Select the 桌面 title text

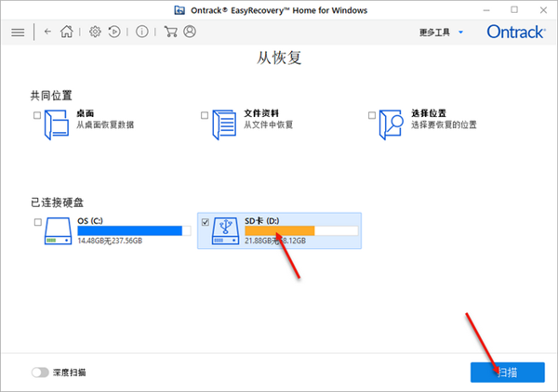(86, 113)
